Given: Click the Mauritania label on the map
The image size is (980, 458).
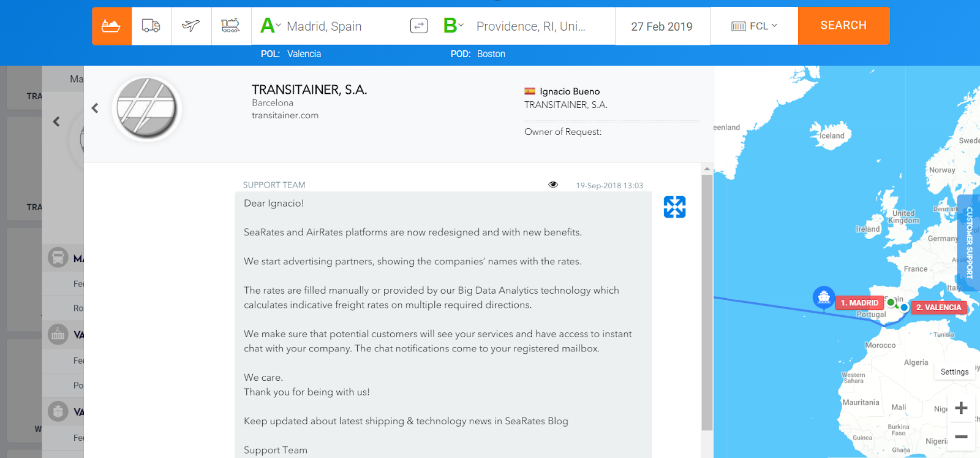Looking at the screenshot, I should (x=861, y=403).
